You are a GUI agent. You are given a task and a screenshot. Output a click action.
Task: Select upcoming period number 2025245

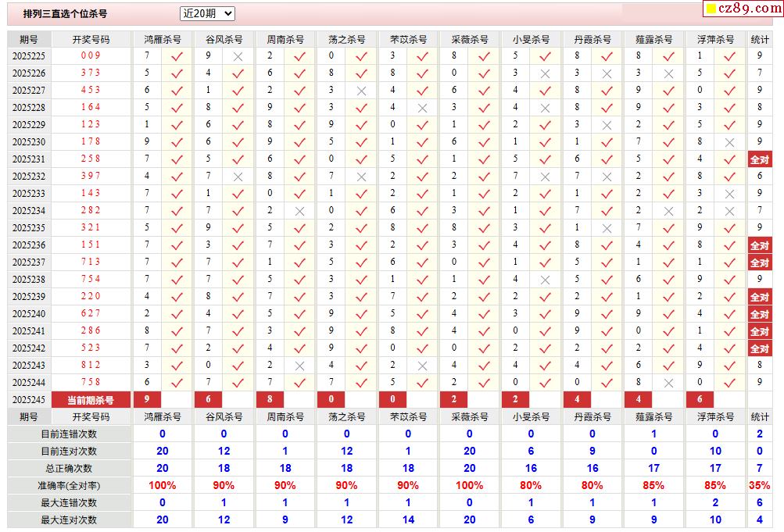click(28, 400)
